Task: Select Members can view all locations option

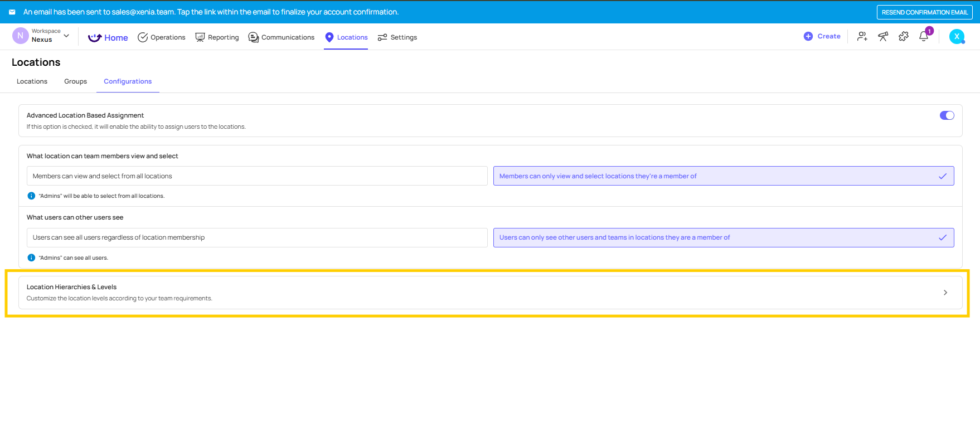Action: [257, 176]
